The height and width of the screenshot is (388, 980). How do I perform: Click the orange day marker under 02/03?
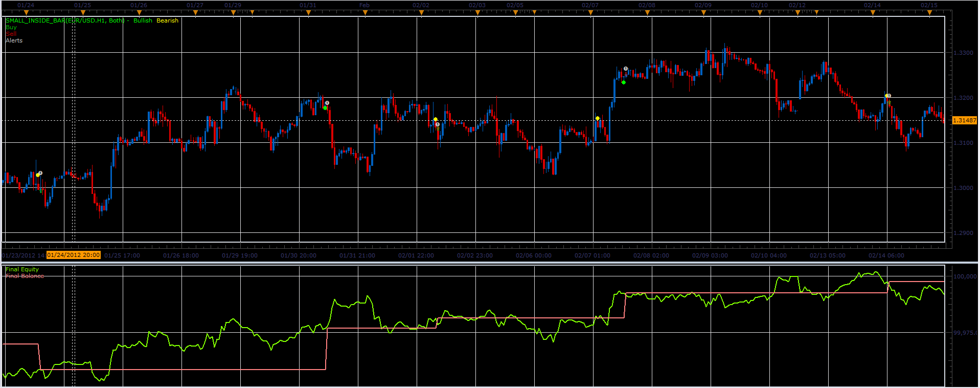click(477, 13)
